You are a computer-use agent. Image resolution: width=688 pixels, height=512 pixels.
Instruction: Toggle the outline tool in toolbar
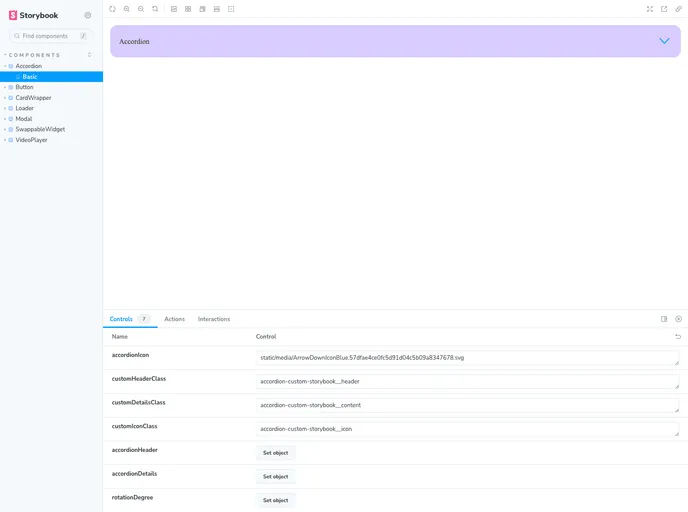click(x=231, y=9)
